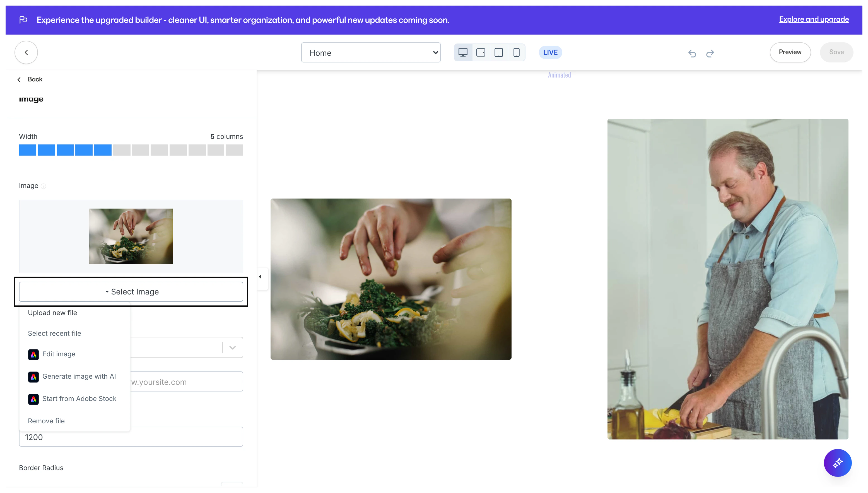
Task: Choose Upload new file from the menu
Action: 52,313
